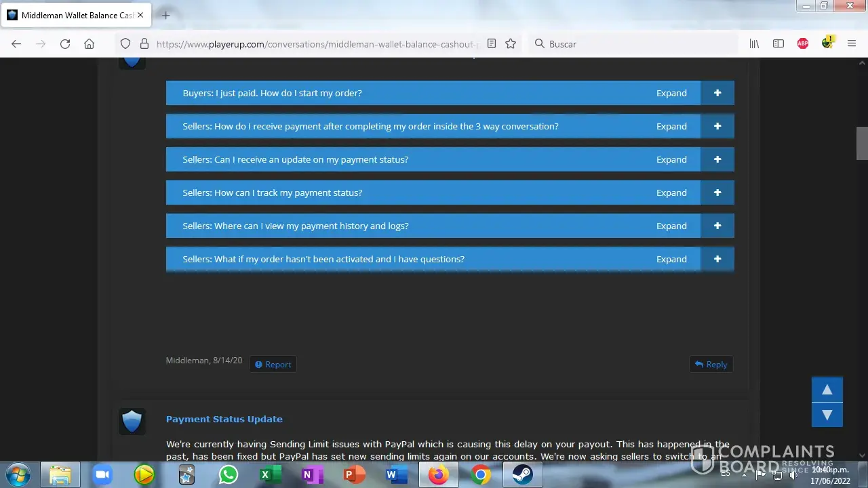Go to the Firefox home page icon
Screen dimensions: 868x488
pyautogui.click(x=89, y=44)
